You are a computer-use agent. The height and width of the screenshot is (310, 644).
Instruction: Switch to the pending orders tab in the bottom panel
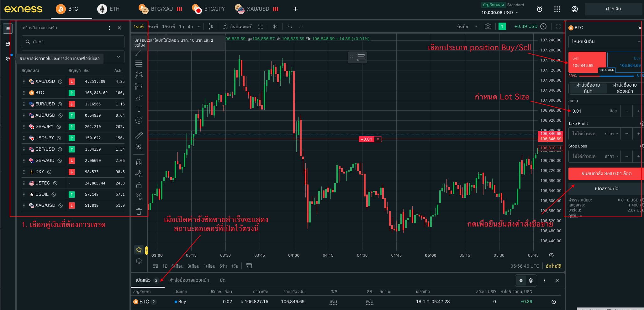[x=189, y=280]
